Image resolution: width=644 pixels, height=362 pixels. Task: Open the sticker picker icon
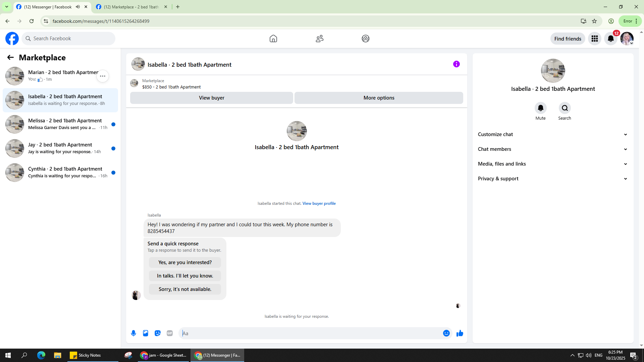pos(158,333)
